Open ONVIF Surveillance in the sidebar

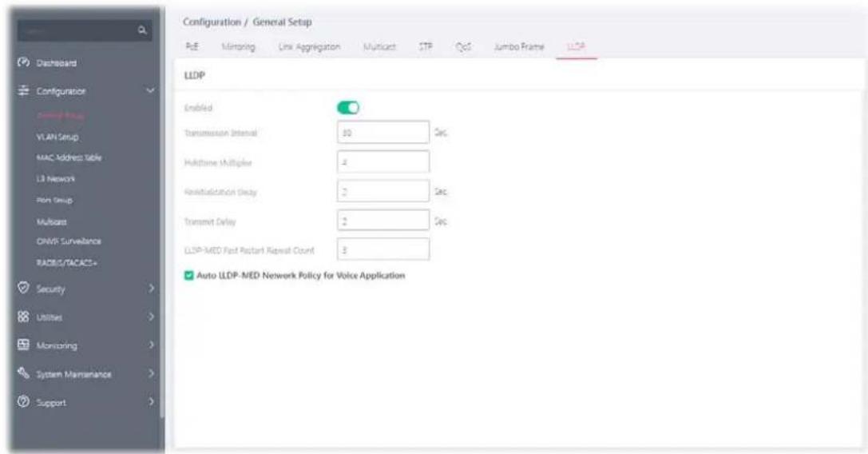(69, 241)
